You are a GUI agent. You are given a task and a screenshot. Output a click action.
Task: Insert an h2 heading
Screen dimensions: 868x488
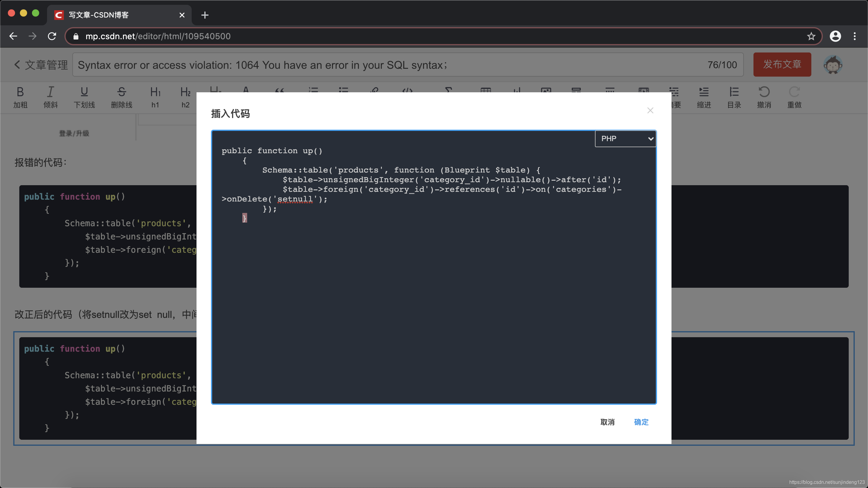(x=185, y=97)
